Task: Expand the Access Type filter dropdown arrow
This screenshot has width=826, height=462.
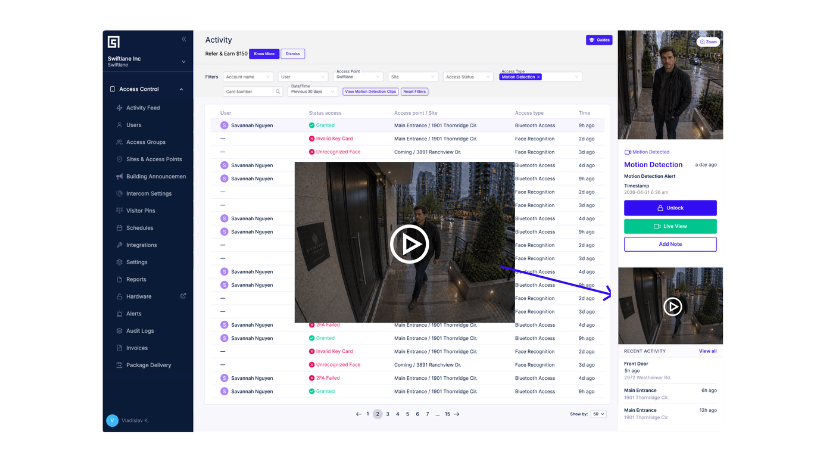Action: (x=577, y=77)
